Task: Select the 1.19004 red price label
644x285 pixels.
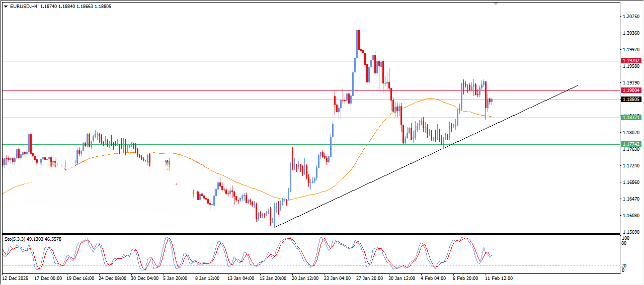Action: [631, 90]
